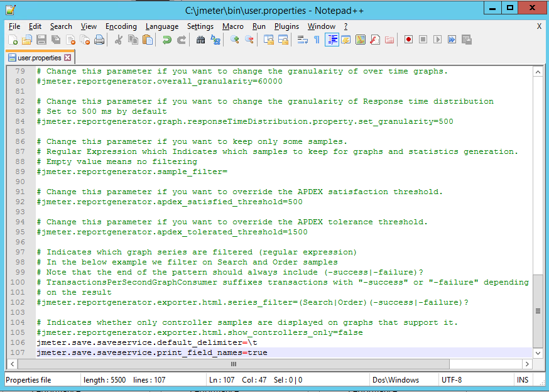Close the document with the menu bar X
This screenshot has width=549, height=392.
(539, 26)
